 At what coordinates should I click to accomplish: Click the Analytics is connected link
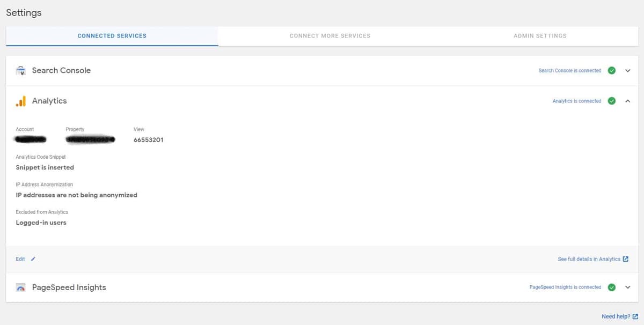(576, 101)
